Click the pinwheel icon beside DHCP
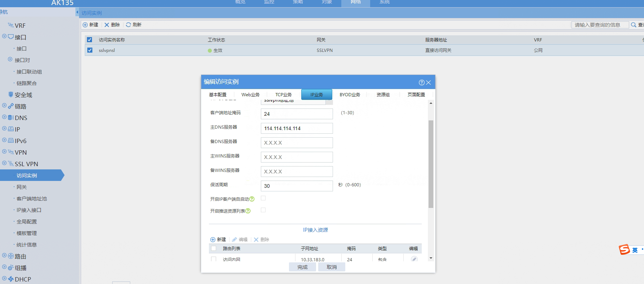The height and width of the screenshot is (284, 644). 11,279
